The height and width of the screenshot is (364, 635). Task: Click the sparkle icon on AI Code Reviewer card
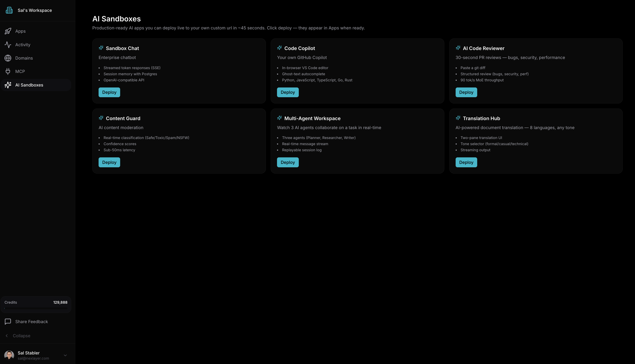click(x=458, y=48)
